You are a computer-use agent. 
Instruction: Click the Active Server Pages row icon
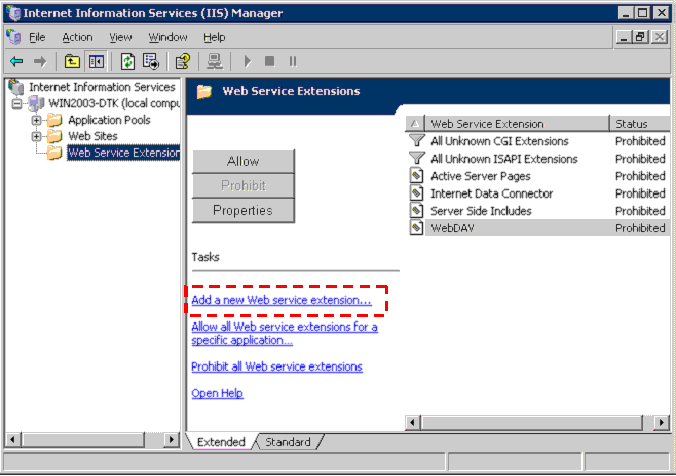tap(417, 176)
